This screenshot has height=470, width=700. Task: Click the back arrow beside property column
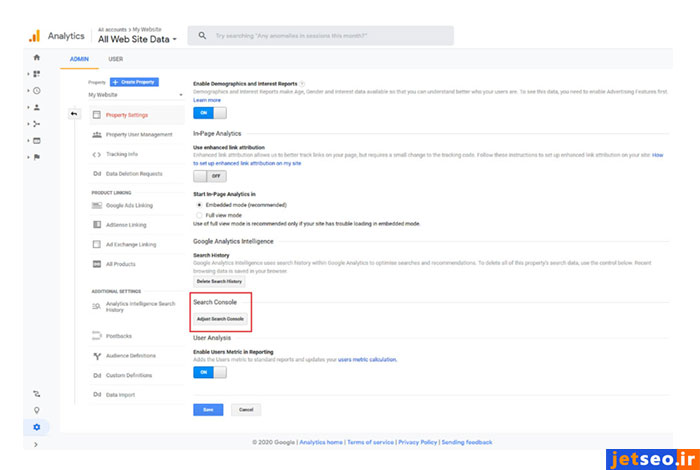click(74, 115)
